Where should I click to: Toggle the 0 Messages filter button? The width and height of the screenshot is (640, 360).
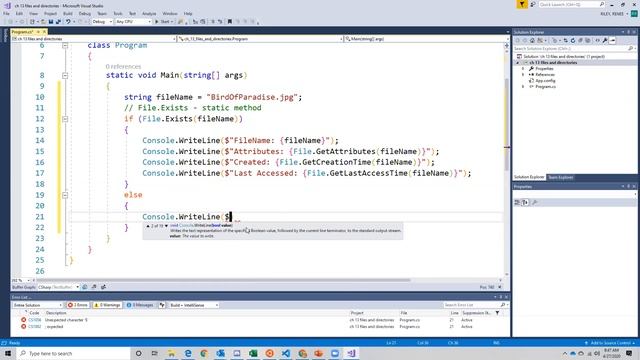coord(140,305)
